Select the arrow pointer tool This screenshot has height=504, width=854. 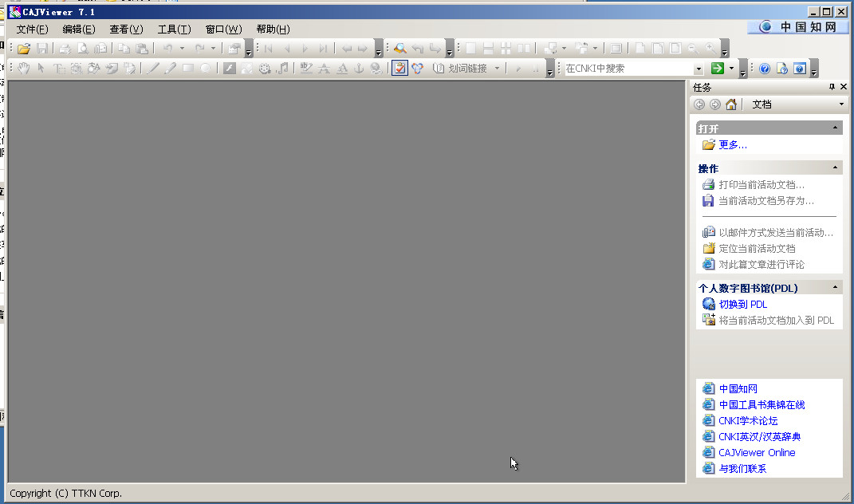pos(41,68)
